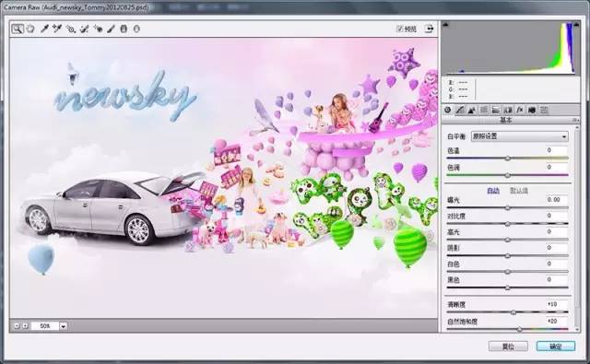Screen dimensions: 590x364
Task: Click the 色调 tint slider handle
Action: click(x=508, y=175)
